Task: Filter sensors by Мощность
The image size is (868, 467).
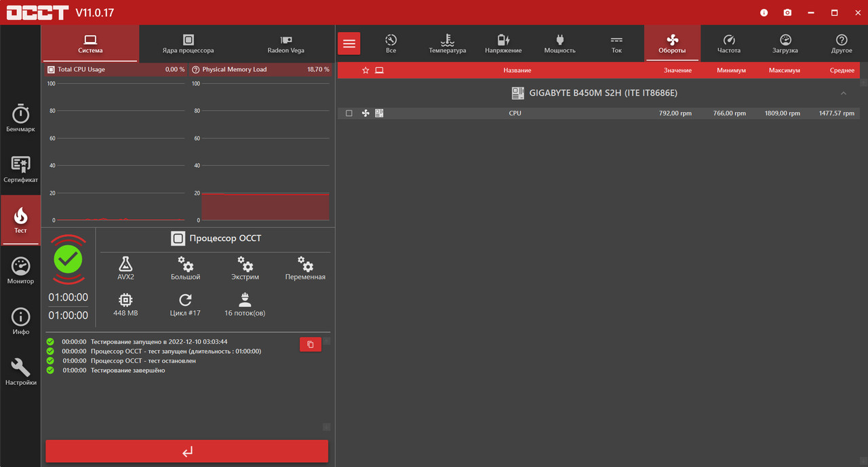Action: tap(559, 44)
